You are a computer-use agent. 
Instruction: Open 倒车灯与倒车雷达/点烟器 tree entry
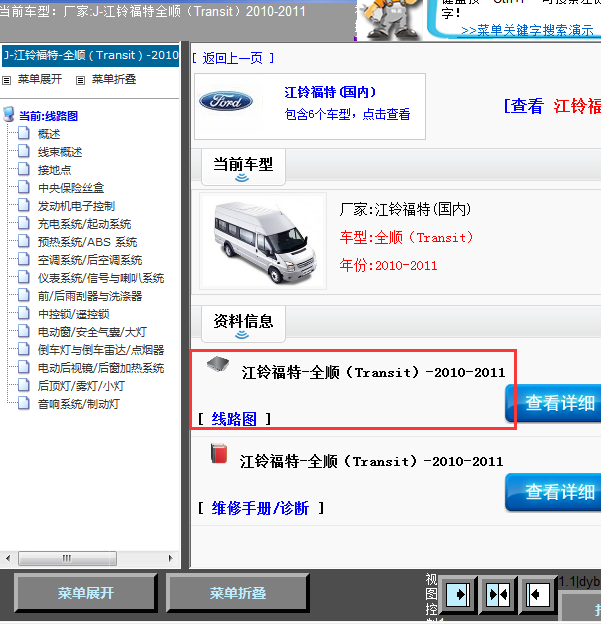click(x=101, y=350)
